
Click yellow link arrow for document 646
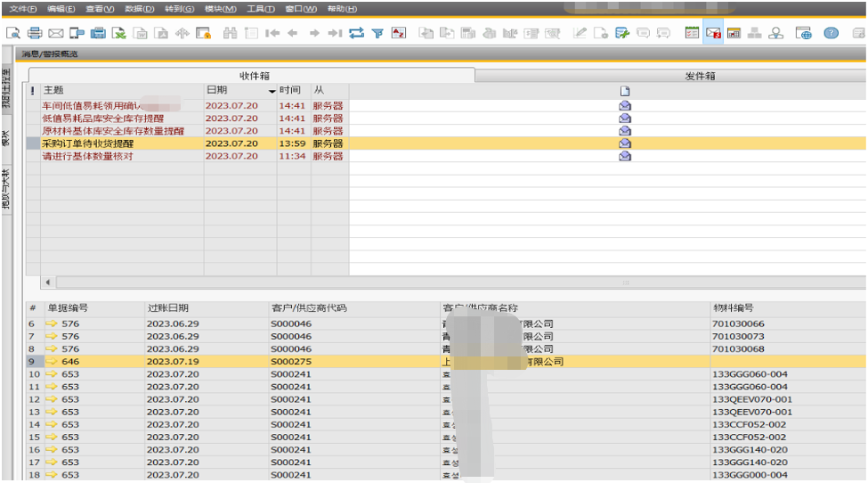[51, 362]
